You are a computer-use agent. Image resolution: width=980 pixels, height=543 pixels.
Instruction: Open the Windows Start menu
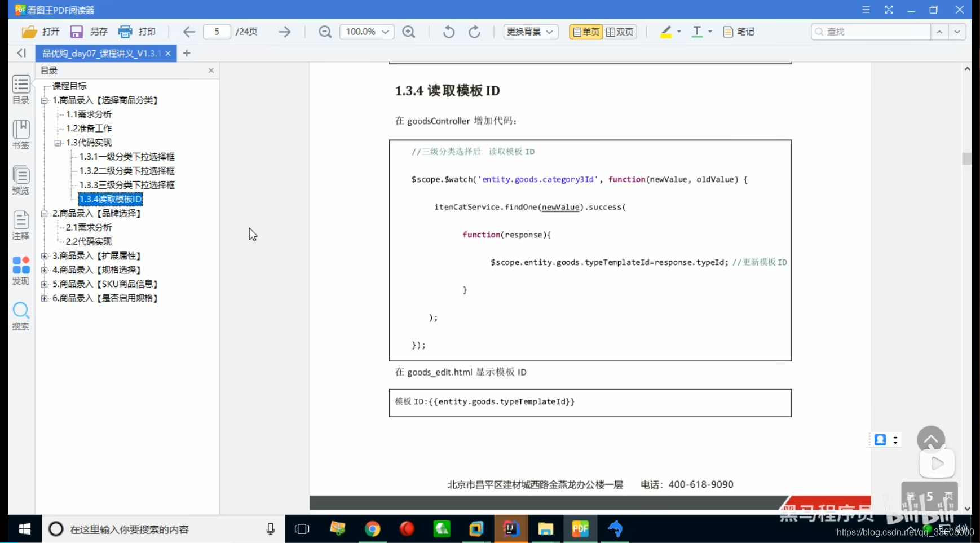(x=25, y=529)
